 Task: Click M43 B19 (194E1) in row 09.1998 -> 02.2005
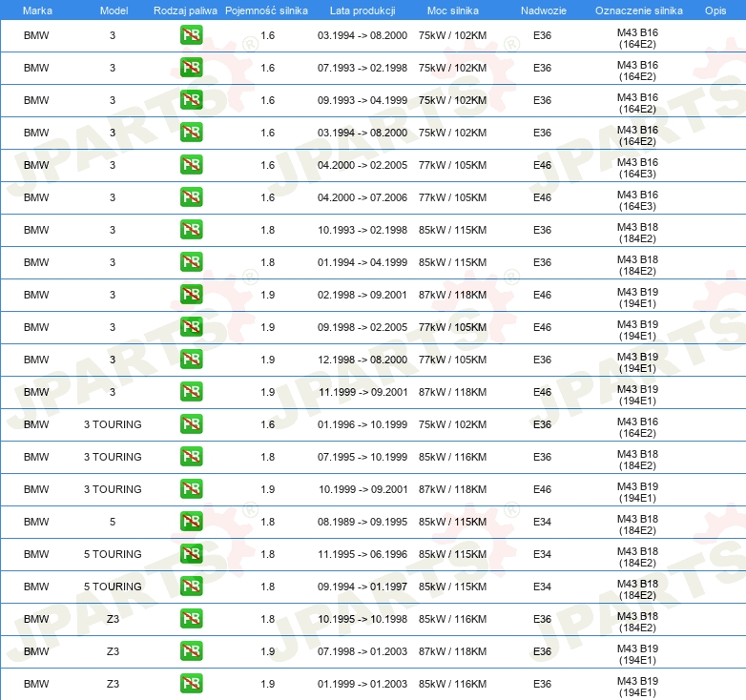point(637,330)
